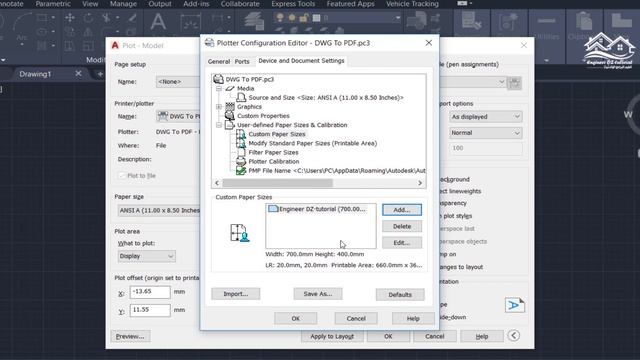Open the What to plot Display dropdown

click(x=147, y=256)
